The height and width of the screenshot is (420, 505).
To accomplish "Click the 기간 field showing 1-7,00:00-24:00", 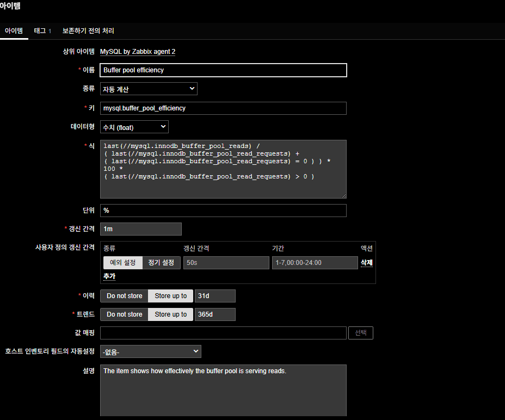I will [x=315, y=263].
